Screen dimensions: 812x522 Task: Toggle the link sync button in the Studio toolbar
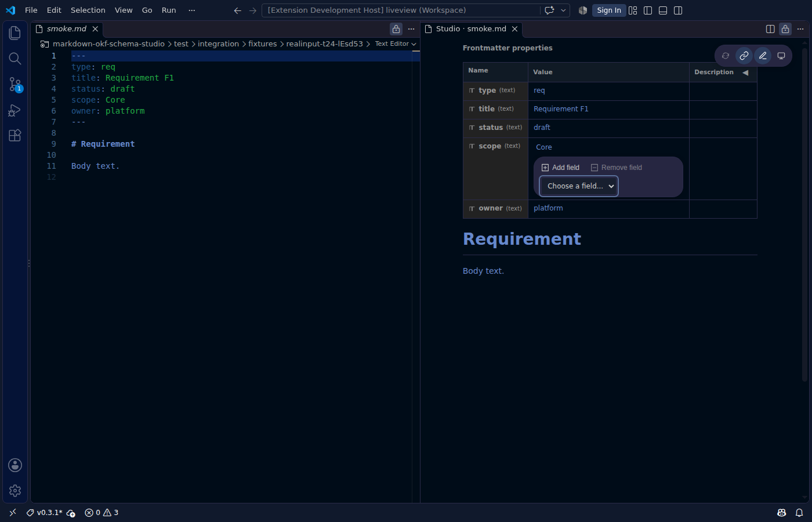coord(744,56)
